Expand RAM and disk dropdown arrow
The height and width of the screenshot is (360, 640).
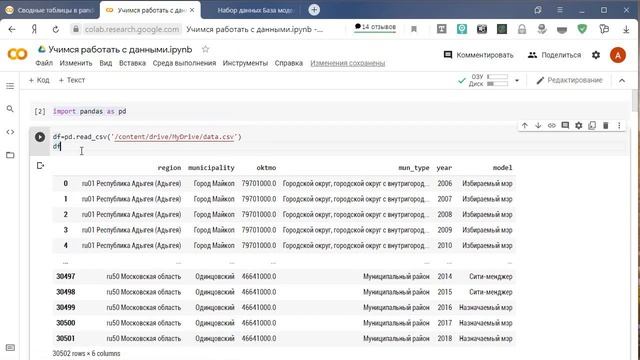tap(517, 80)
